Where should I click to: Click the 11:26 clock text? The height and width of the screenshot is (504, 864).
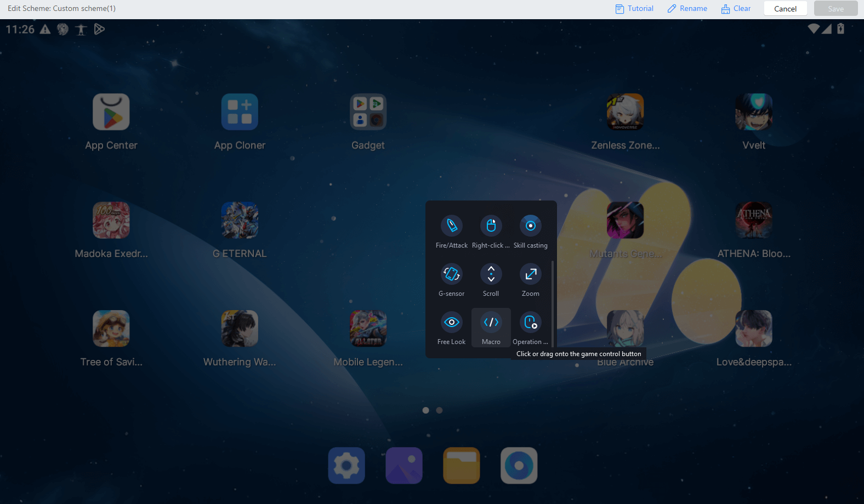(20, 30)
